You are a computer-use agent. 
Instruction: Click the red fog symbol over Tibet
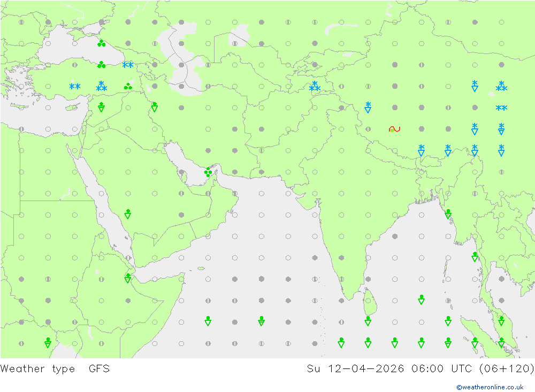[x=394, y=129]
